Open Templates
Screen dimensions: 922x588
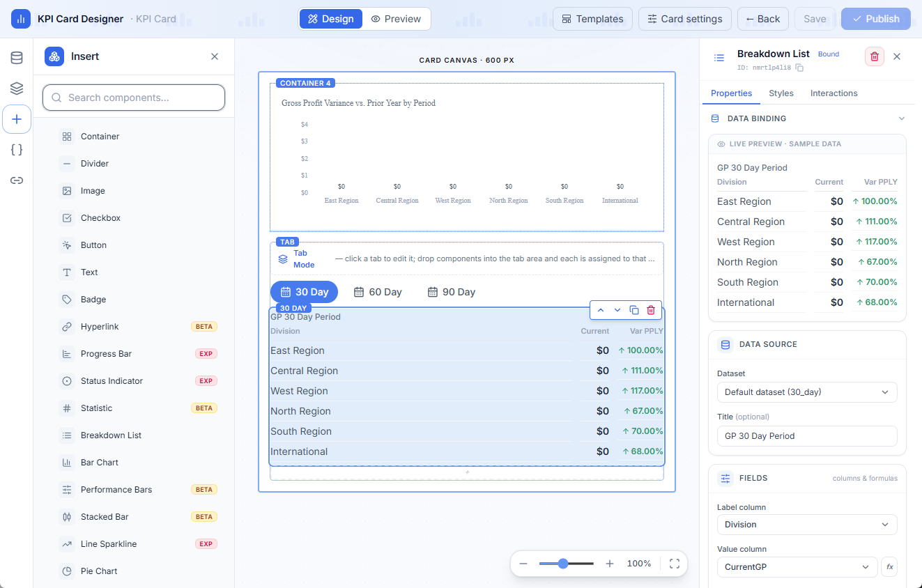(x=592, y=19)
